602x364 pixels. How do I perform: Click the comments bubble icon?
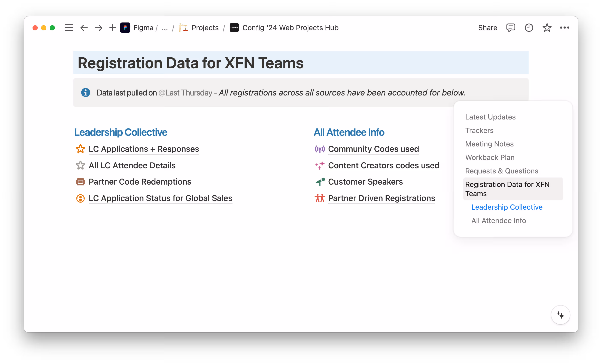(x=511, y=28)
